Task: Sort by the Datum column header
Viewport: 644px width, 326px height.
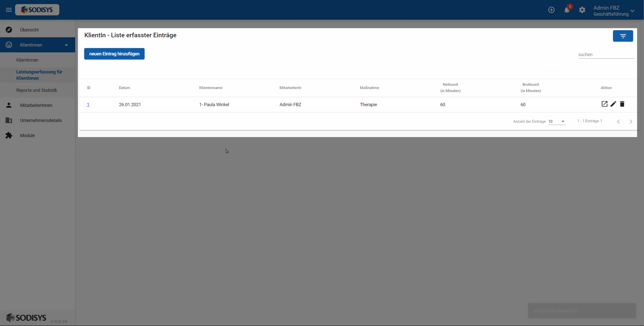Action: (x=125, y=88)
